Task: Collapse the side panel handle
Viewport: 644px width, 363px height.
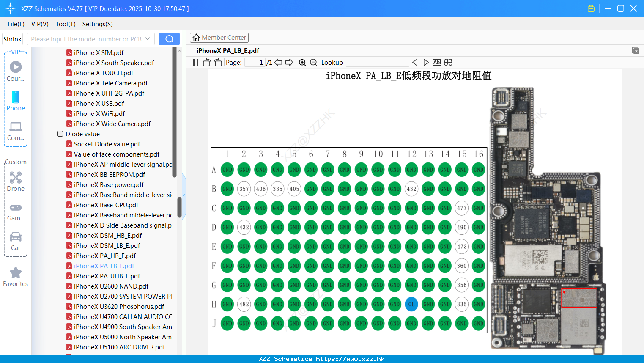Action: coord(184,195)
